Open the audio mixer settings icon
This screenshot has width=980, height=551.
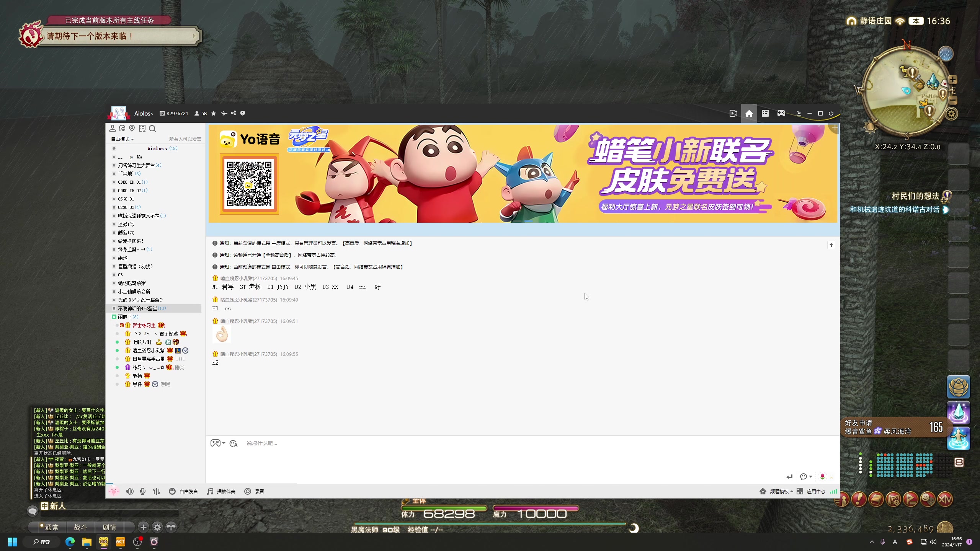157,491
